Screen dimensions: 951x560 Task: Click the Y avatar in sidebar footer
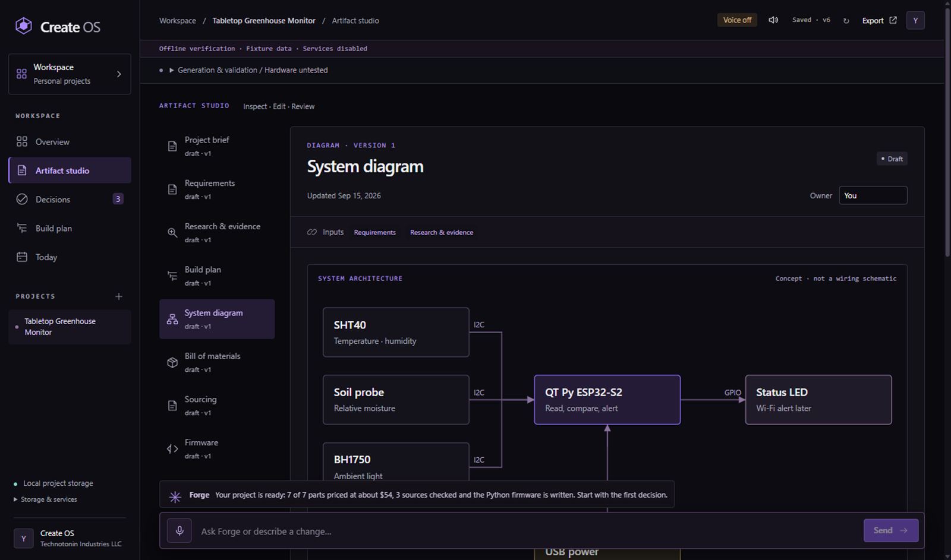pos(24,538)
